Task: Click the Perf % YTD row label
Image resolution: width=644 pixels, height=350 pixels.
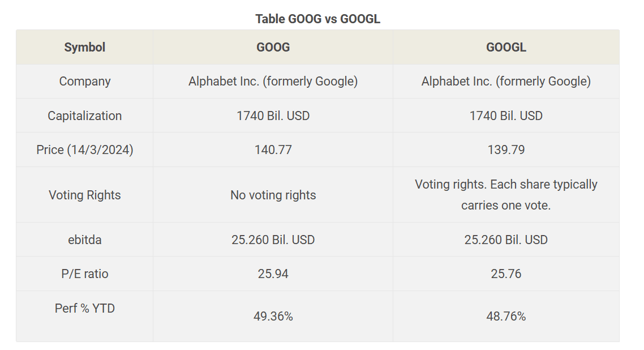Action: point(85,308)
